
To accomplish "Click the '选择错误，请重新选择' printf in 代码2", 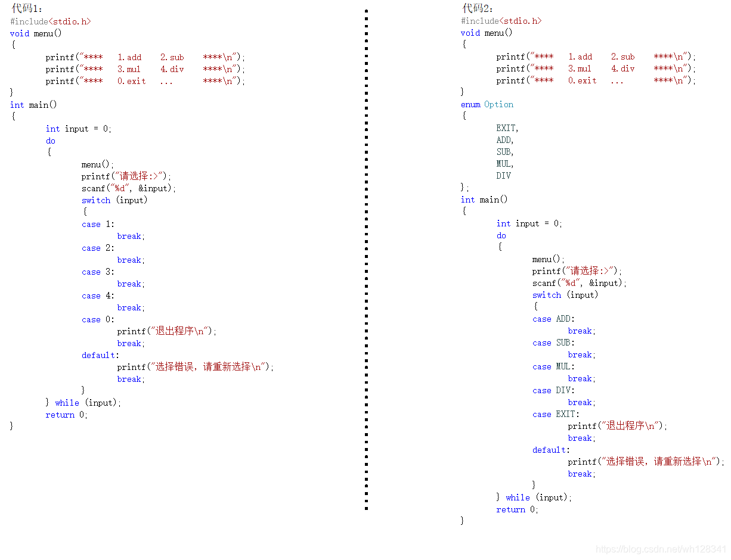I will 646,462.
